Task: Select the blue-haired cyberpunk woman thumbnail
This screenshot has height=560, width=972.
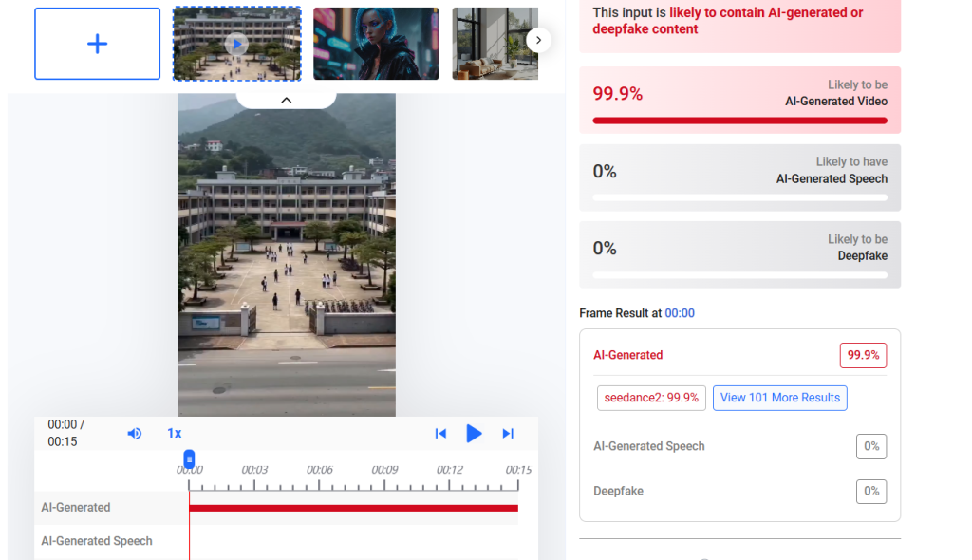Action: pyautogui.click(x=376, y=44)
